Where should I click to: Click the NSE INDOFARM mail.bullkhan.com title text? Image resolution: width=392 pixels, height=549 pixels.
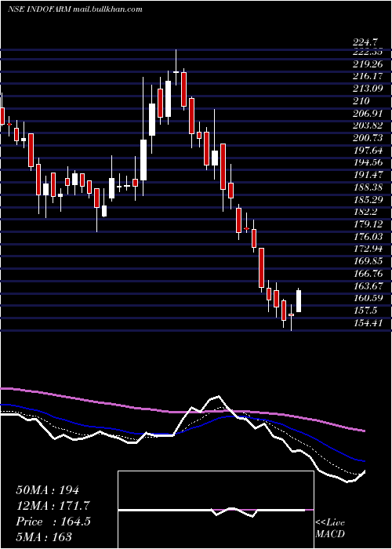tap(75, 9)
